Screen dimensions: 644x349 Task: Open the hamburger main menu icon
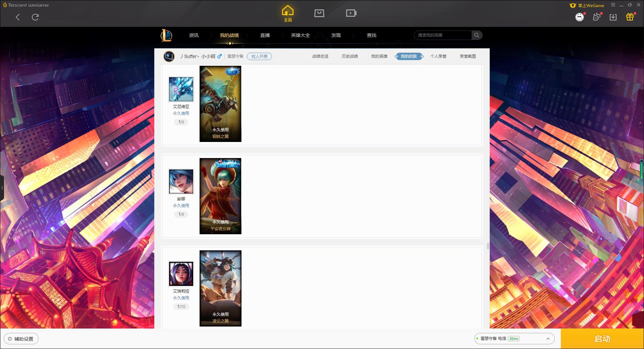pos(613,5)
